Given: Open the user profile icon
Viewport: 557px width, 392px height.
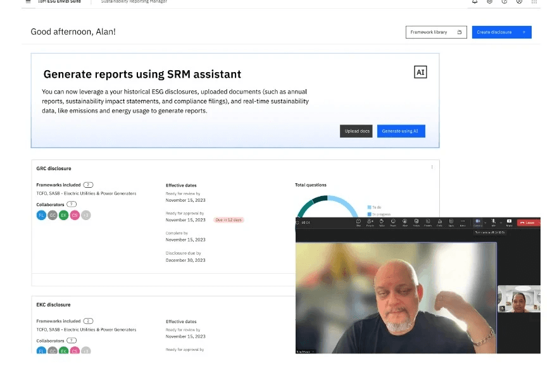Looking at the screenshot, I should (520, 1).
